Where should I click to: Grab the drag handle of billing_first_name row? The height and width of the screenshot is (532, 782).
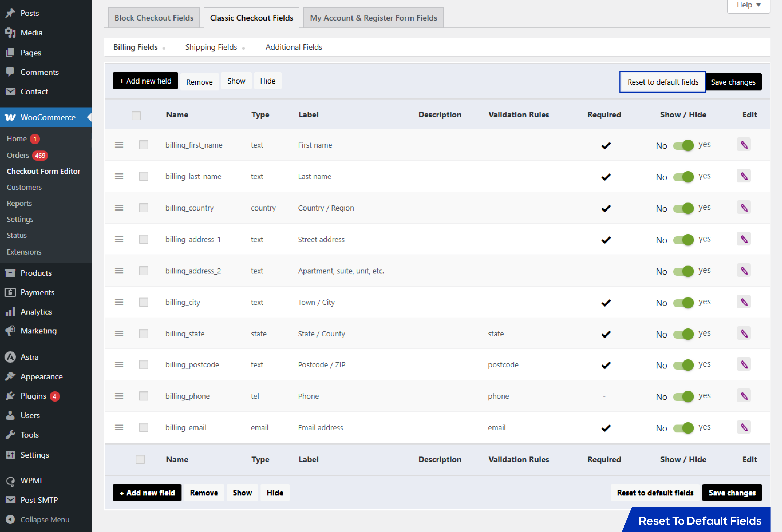pyautogui.click(x=119, y=145)
